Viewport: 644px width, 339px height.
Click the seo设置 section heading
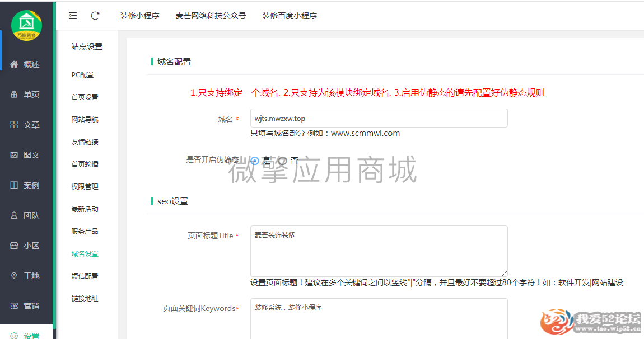tap(172, 201)
